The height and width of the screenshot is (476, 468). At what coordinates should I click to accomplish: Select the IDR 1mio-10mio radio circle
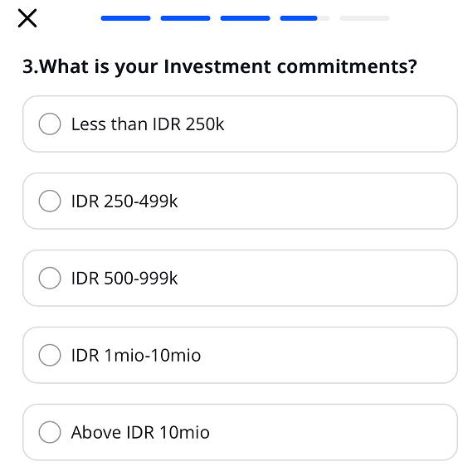[50, 355]
